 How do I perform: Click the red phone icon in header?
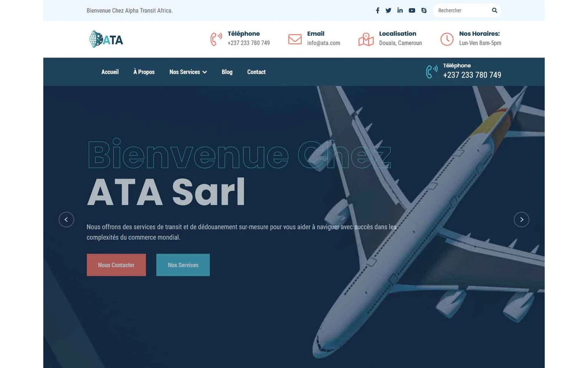pos(216,39)
